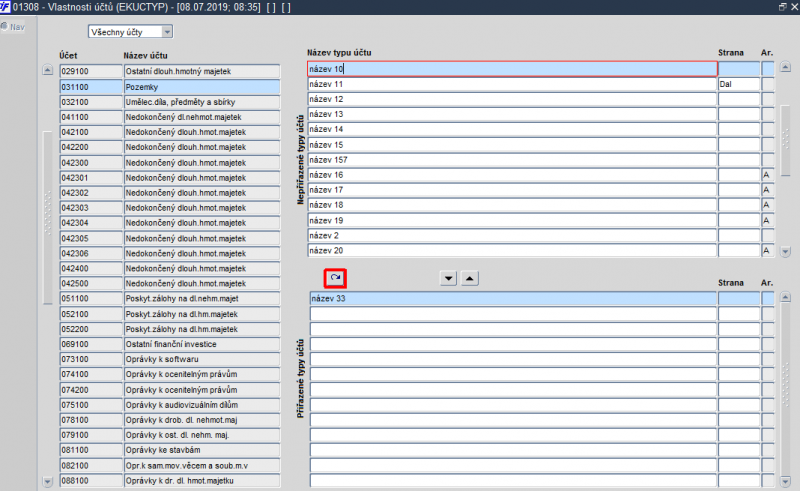800x491 pixels.
Task: Click the assign type arrow icon button
Action: click(x=335, y=278)
